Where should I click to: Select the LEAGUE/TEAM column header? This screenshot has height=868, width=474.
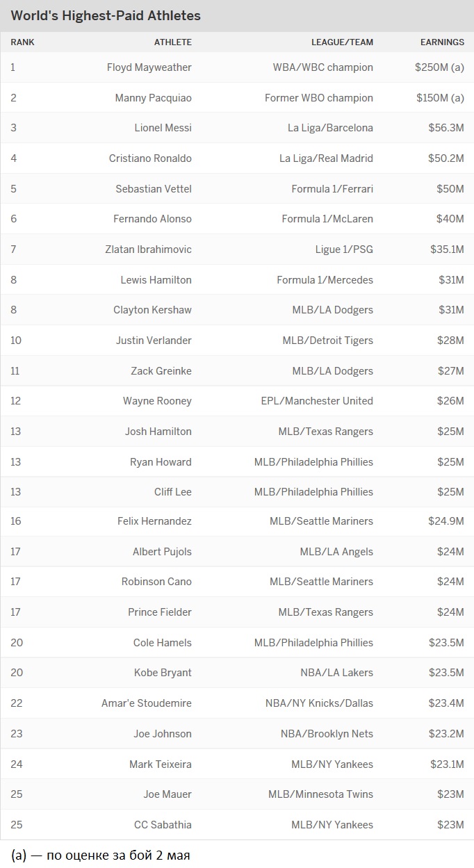342,42
